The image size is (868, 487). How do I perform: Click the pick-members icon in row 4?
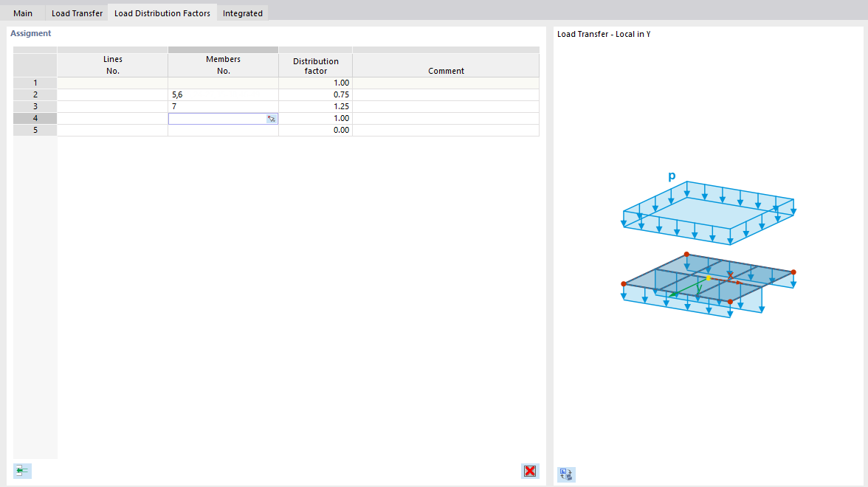click(272, 118)
